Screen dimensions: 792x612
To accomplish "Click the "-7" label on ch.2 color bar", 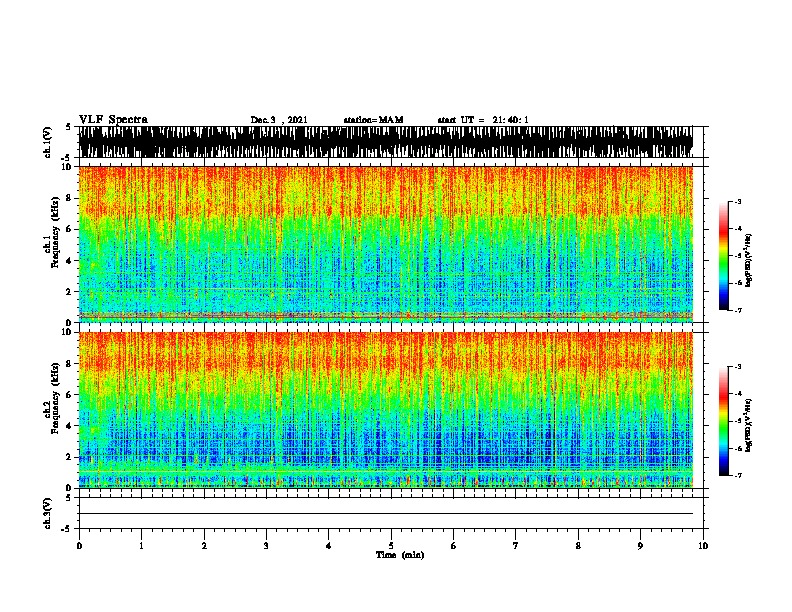I will click(737, 475).
